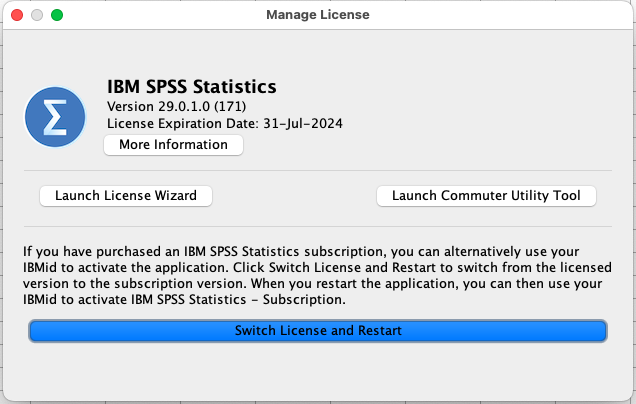The height and width of the screenshot is (404, 636).
Task: Launch the License Wizard
Action: [x=126, y=196]
